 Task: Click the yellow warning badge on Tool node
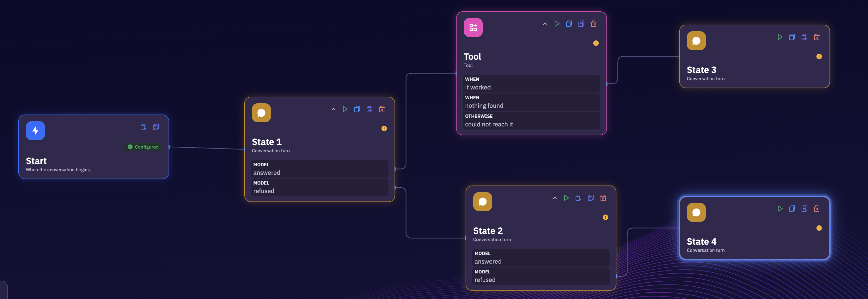point(596,43)
